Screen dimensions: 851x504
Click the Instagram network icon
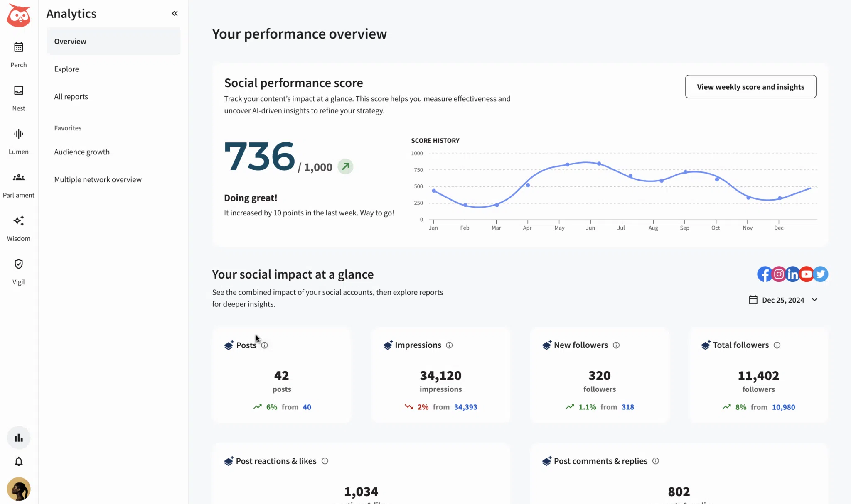click(x=779, y=274)
